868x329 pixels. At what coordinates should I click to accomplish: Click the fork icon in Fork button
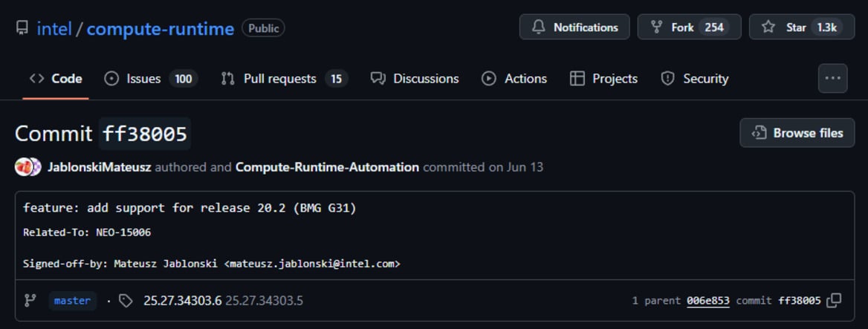(x=656, y=27)
